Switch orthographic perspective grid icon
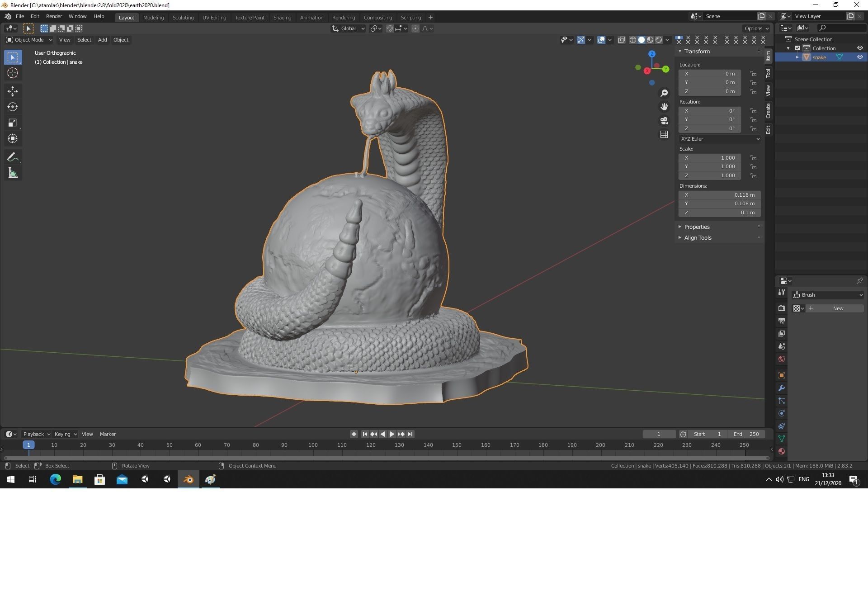This screenshot has height=615, width=868. pos(664,134)
